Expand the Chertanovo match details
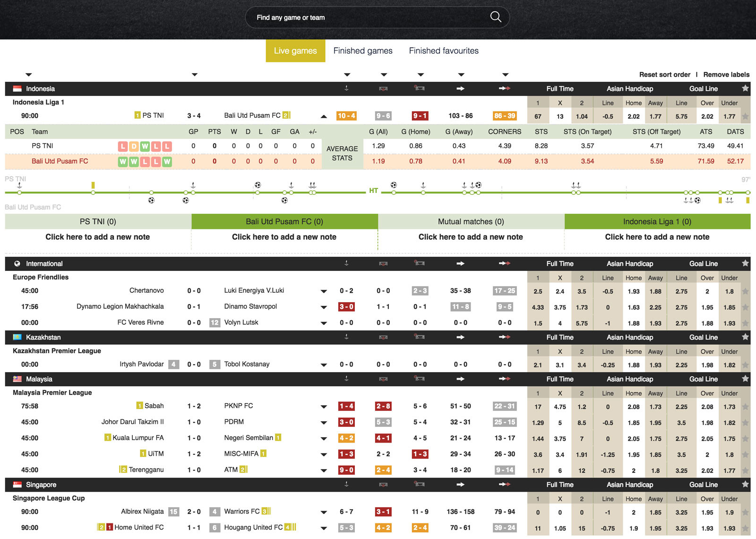The image size is (756, 539). click(x=324, y=292)
